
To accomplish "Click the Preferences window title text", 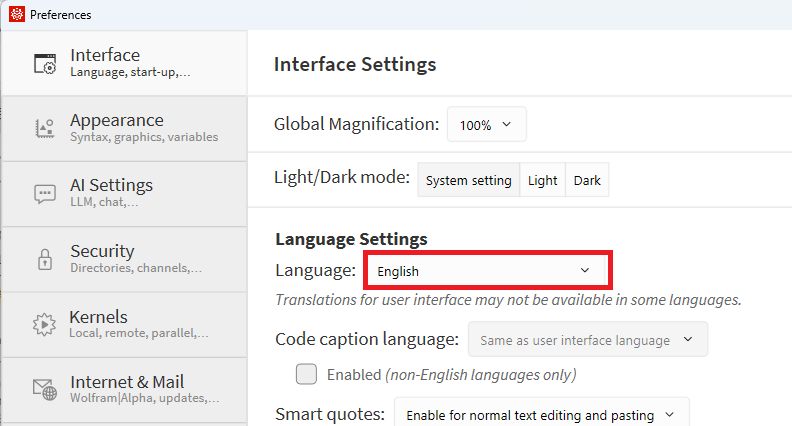I will (61, 15).
